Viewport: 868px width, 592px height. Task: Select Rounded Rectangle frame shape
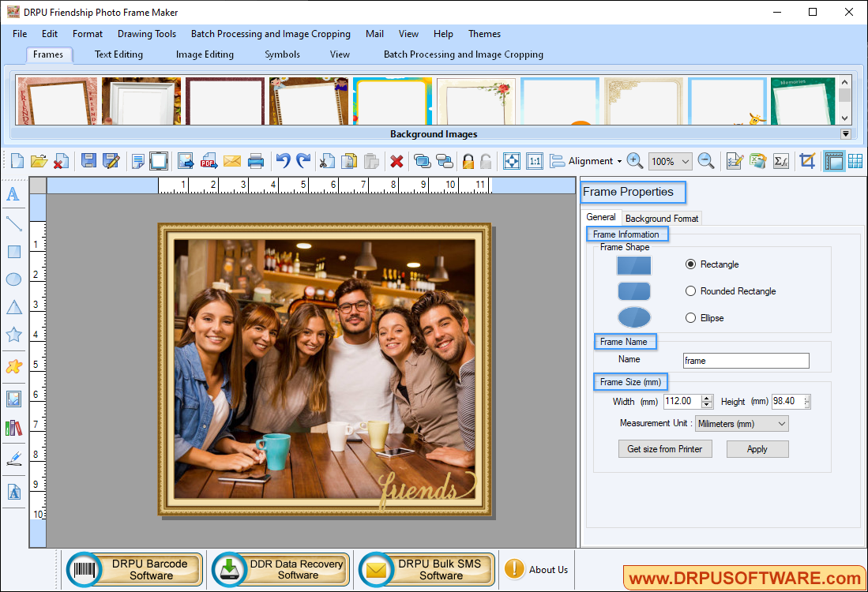click(690, 290)
